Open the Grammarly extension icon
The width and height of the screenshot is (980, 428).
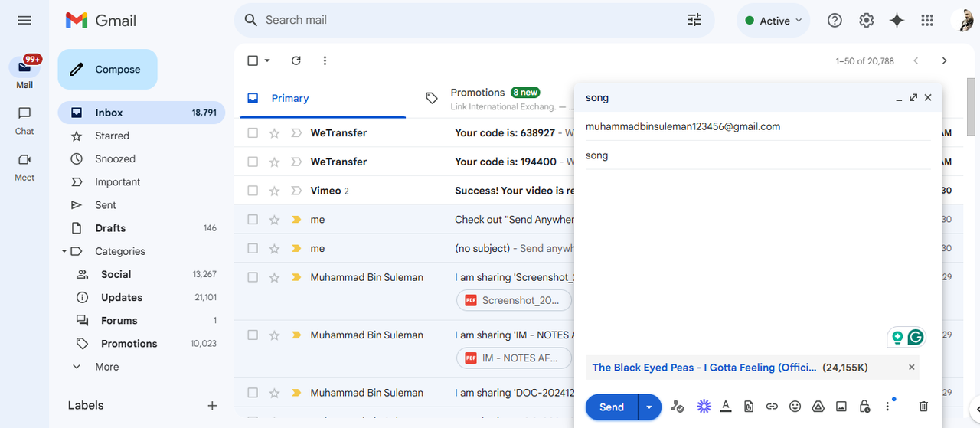click(x=916, y=337)
